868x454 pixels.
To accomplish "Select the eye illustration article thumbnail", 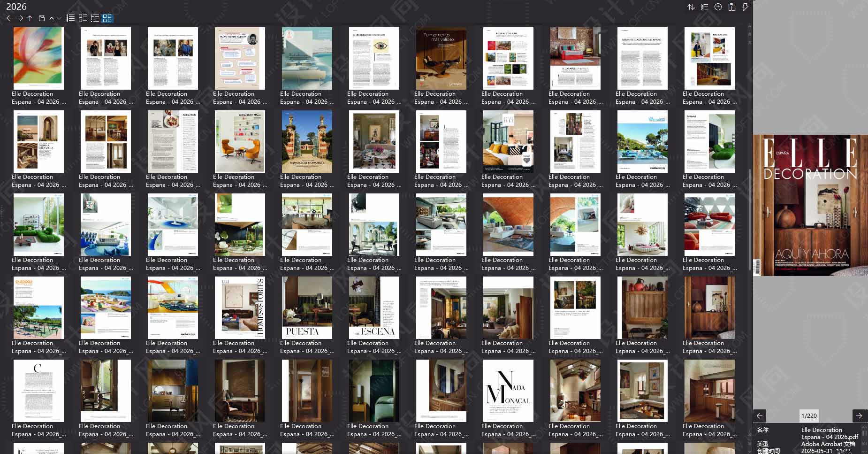I will point(374,58).
